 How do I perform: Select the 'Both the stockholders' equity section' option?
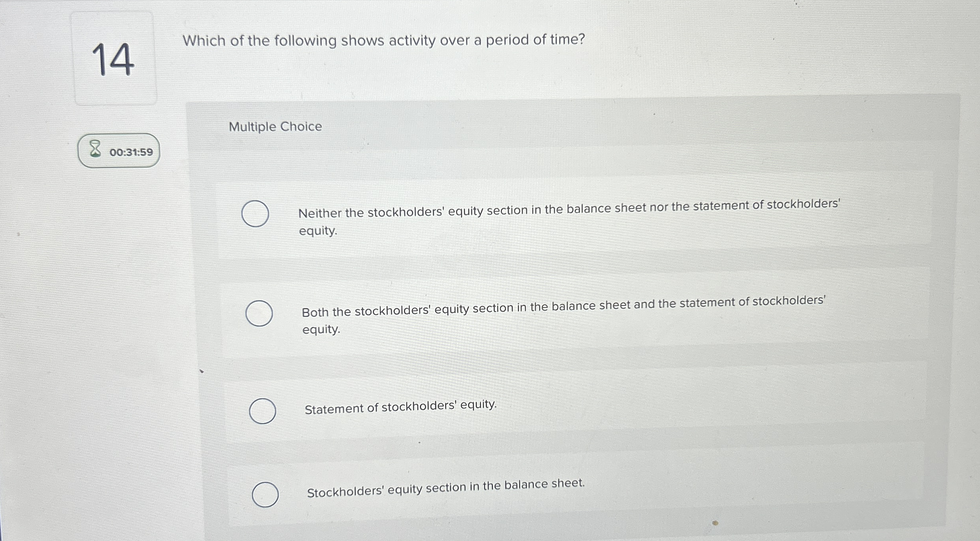[x=259, y=313]
